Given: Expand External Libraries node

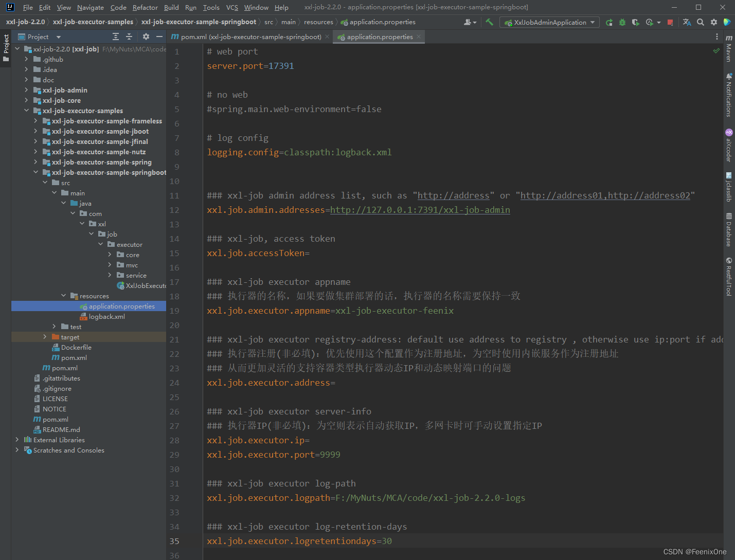Looking at the screenshot, I should click(17, 440).
